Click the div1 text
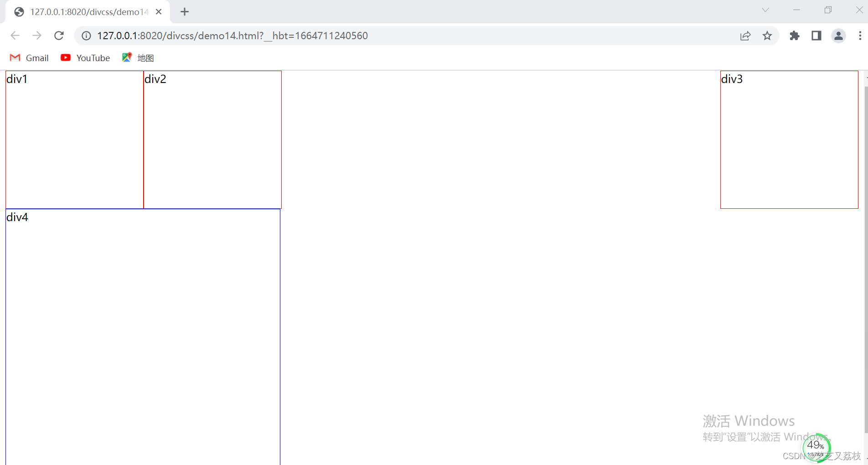868x465 pixels. tap(17, 79)
